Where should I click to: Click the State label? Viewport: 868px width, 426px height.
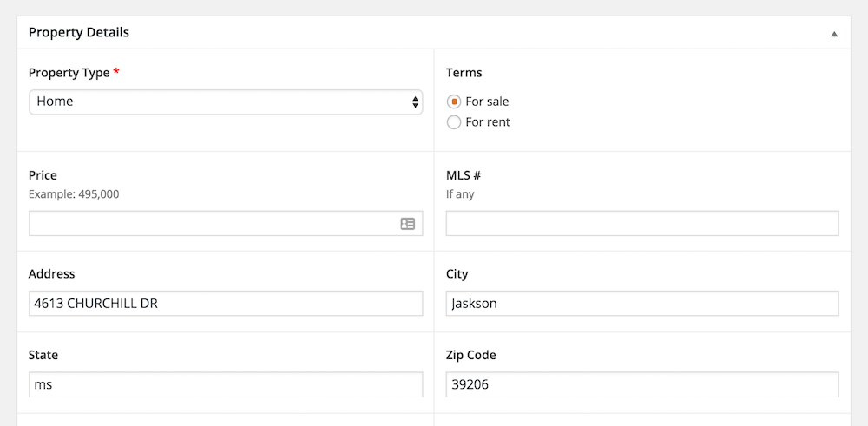(x=43, y=355)
